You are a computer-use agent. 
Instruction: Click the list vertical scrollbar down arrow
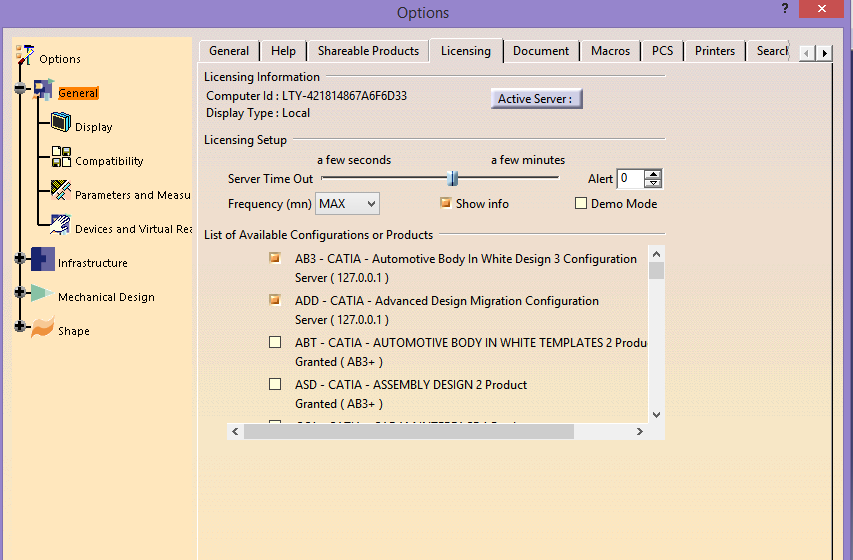(657, 415)
